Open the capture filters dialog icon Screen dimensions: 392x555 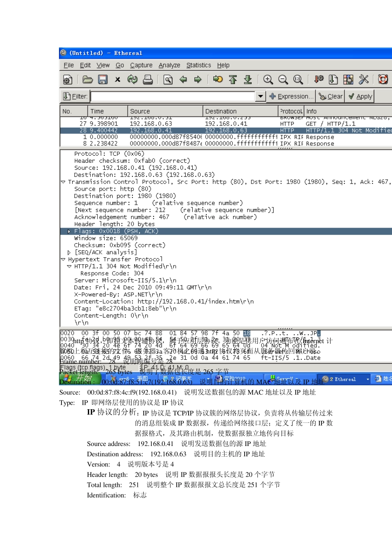(319, 80)
